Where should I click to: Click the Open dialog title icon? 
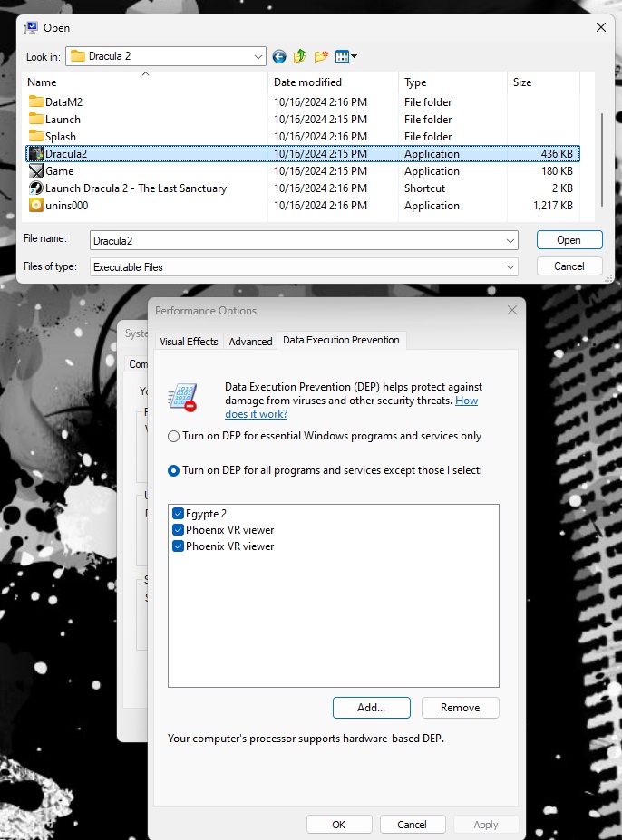[31, 27]
